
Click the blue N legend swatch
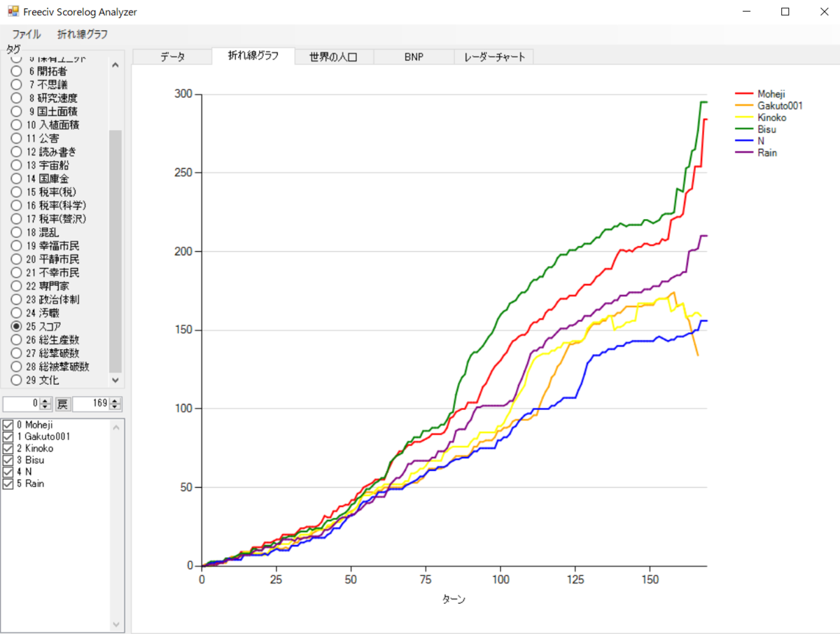coord(744,141)
